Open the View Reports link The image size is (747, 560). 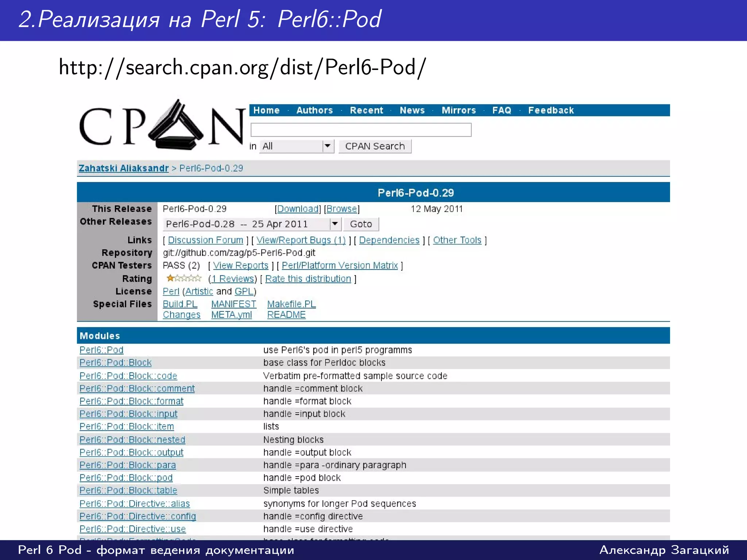click(x=241, y=265)
